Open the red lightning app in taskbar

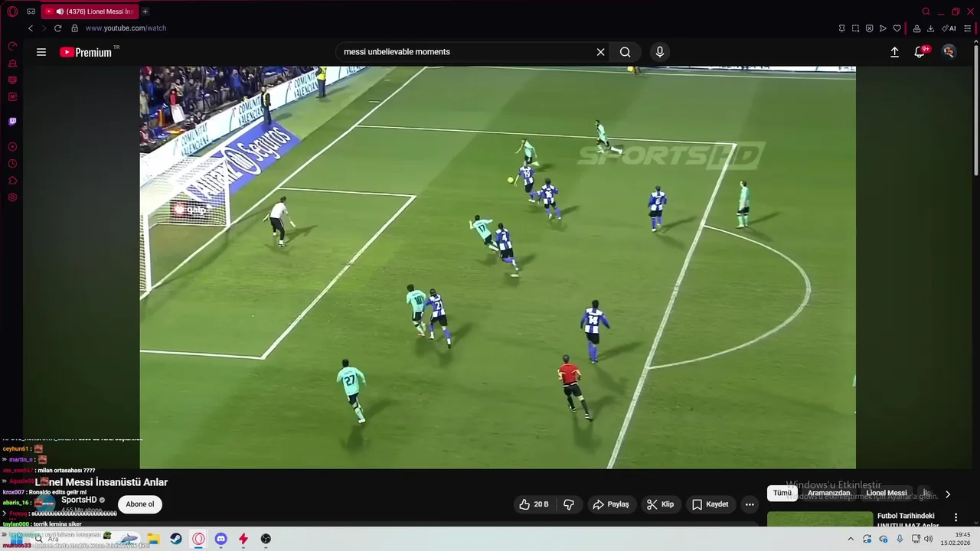click(x=243, y=539)
